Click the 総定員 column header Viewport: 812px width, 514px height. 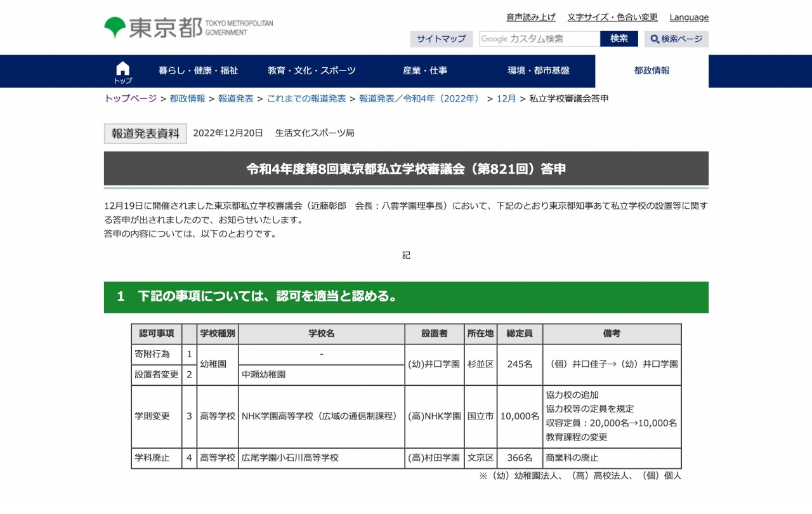[520, 334]
